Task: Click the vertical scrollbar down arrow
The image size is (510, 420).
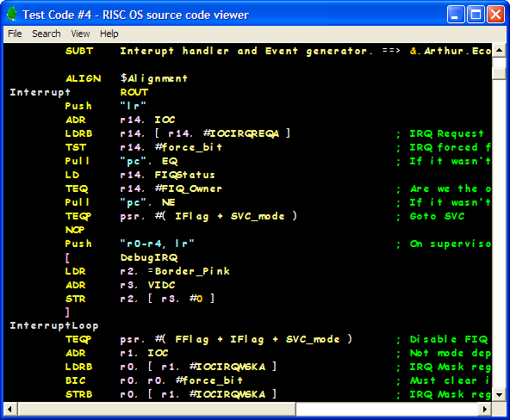Action: (499, 395)
